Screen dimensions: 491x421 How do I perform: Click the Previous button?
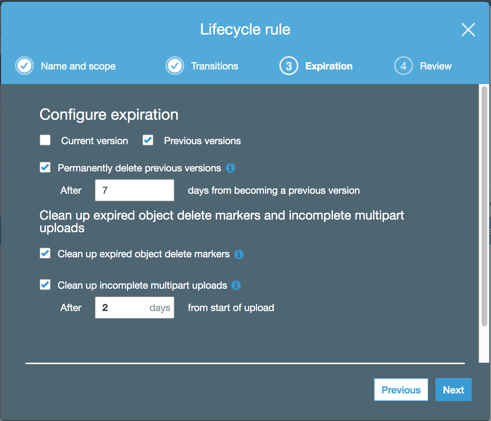401,390
